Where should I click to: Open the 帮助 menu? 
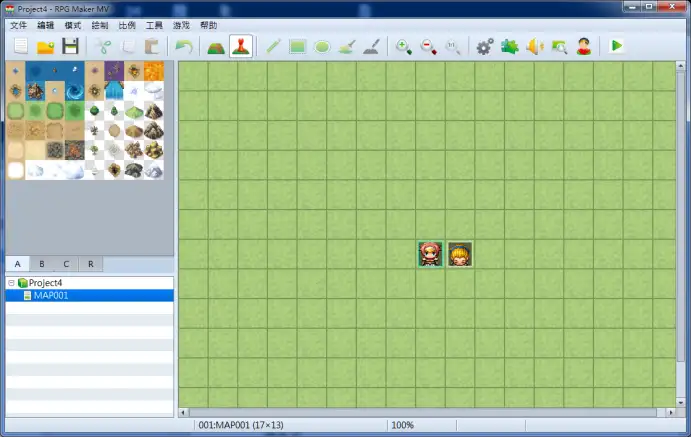coord(208,26)
